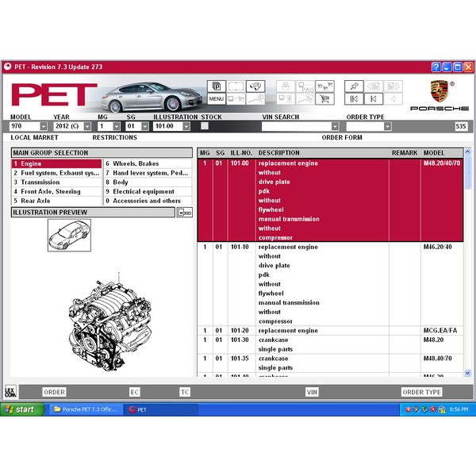Viewport: 476px width, 476px height.
Task: Open the binoculars search tool
Action: coord(255,86)
